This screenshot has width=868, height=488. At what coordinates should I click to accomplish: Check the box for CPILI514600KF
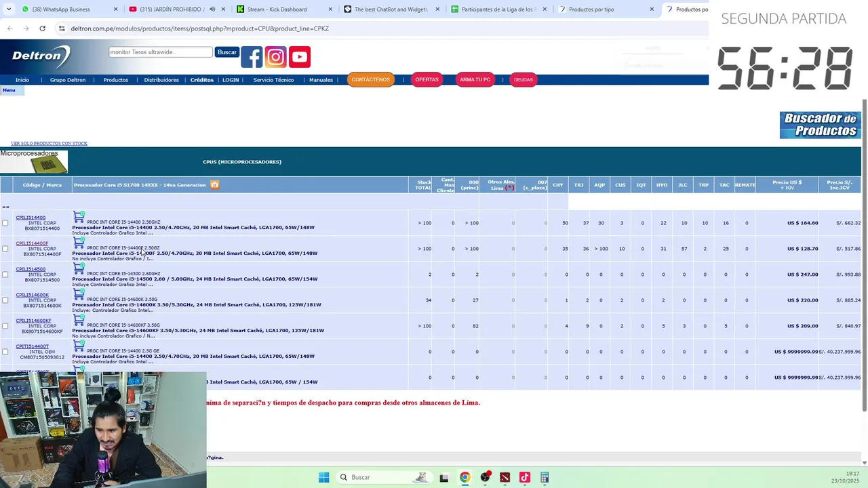click(5, 326)
